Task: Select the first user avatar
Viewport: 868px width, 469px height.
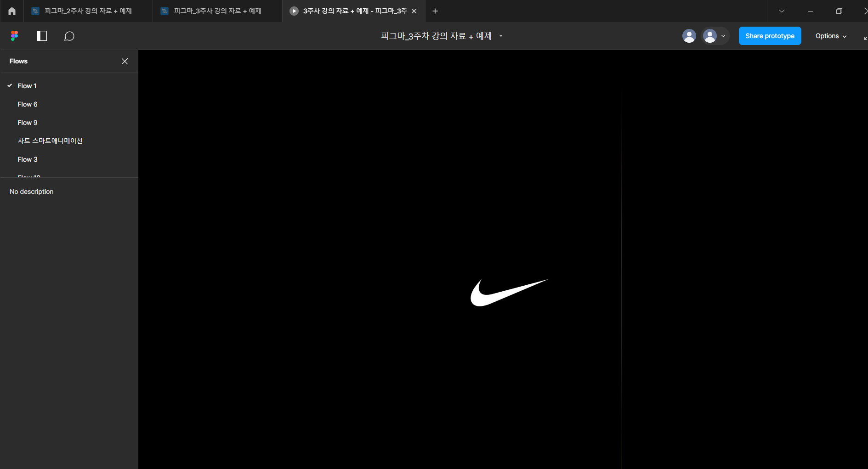Action: (689, 36)
